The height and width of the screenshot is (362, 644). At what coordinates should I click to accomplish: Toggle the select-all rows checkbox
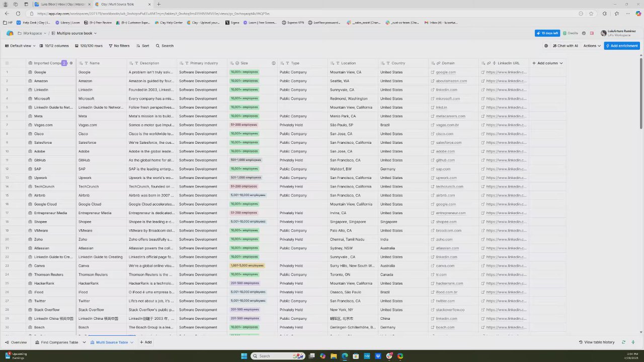coord(7,63)
